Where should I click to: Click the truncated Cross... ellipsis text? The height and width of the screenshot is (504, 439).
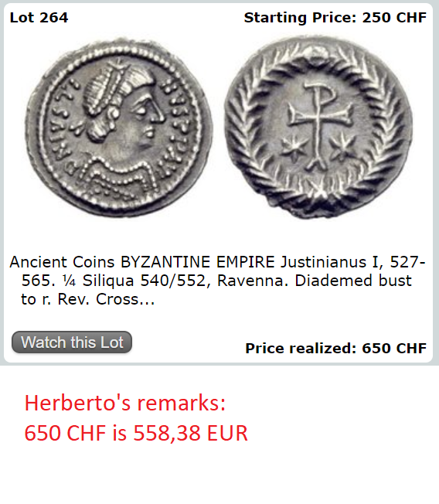[125, 299]
